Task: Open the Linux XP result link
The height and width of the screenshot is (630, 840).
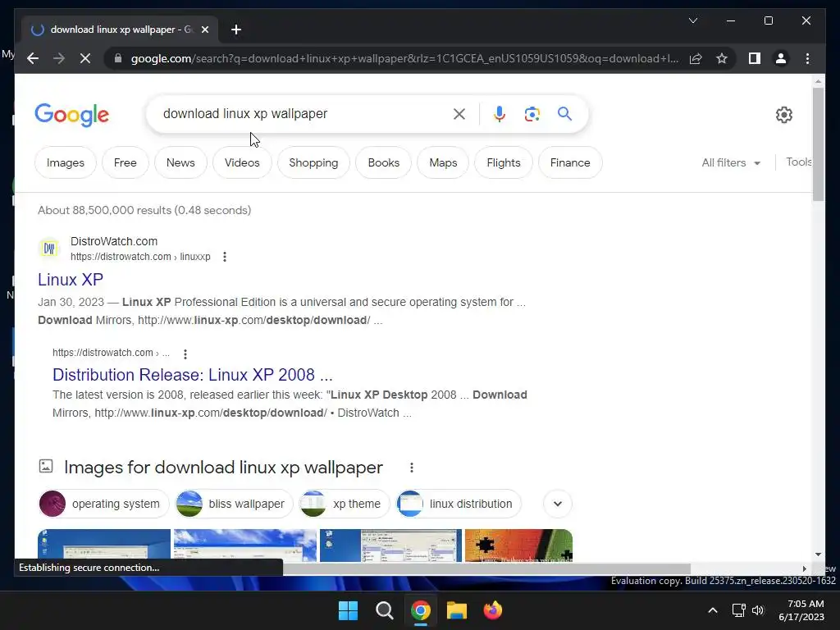Action: 71,280
